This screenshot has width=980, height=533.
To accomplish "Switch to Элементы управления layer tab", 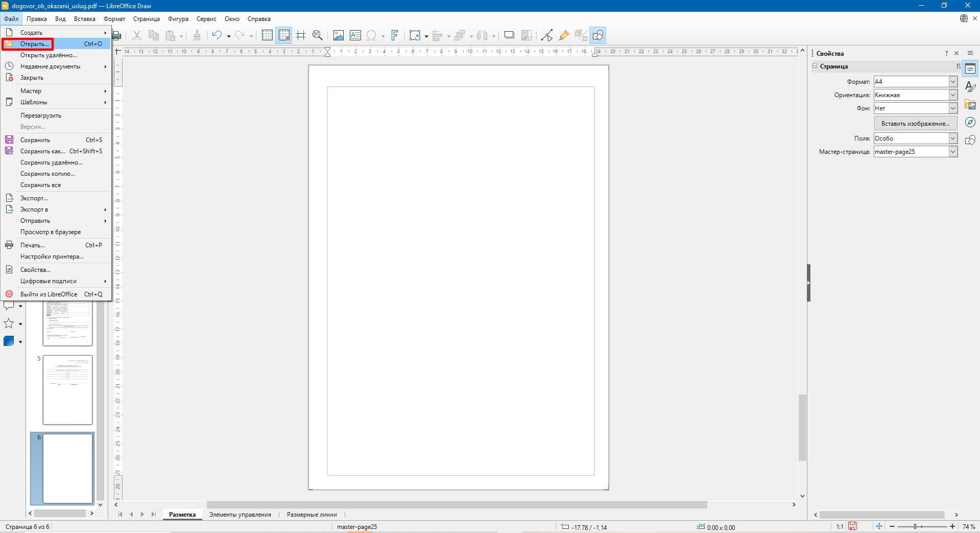I will (240, 515).
